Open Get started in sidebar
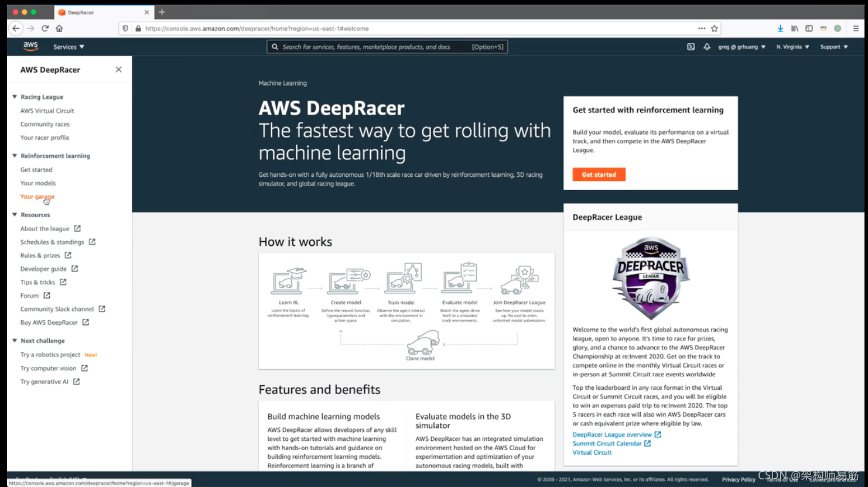Viewport: 868px width, 487px height. [36, 170]
